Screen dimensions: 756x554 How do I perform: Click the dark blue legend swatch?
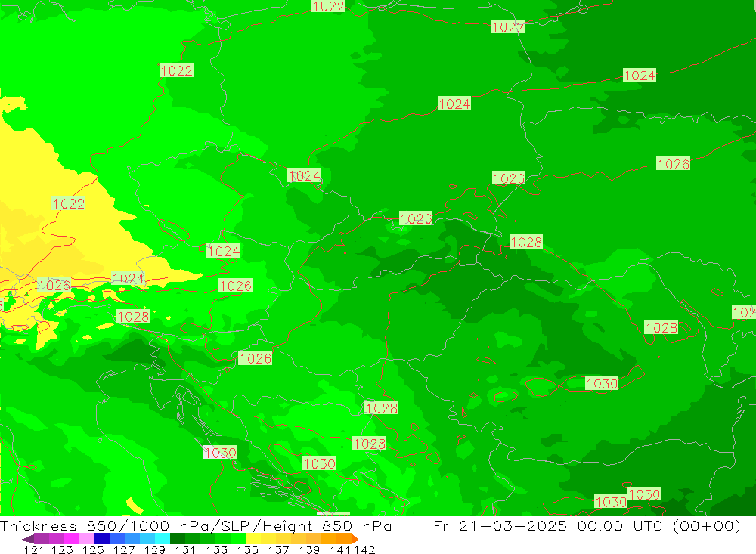coord(102,538)
